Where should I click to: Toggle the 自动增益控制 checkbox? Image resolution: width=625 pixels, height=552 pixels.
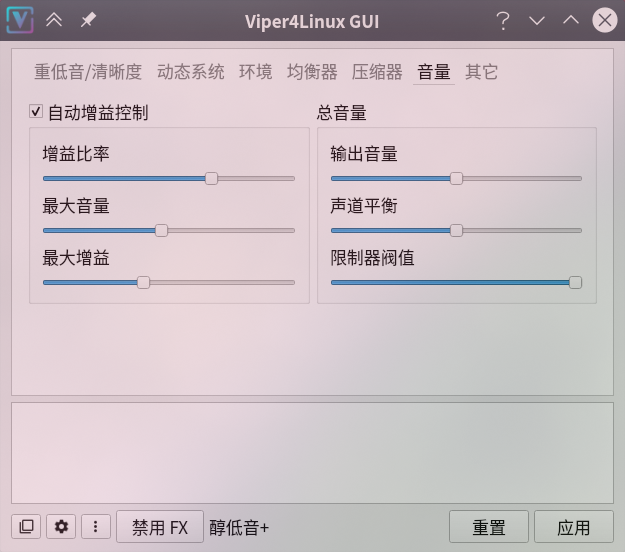coord(36,111)
